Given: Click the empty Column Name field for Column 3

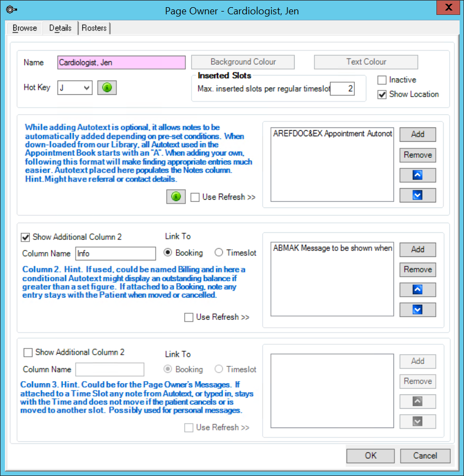Looking at the screenshot, I should tap(110, 370).
